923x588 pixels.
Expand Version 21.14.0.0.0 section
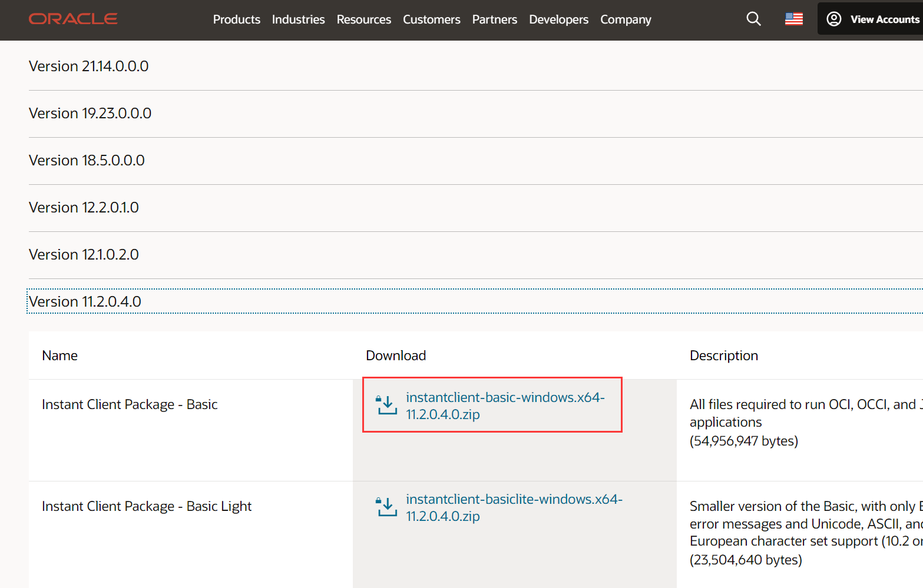pyautogui.click(x=88, y=66)
